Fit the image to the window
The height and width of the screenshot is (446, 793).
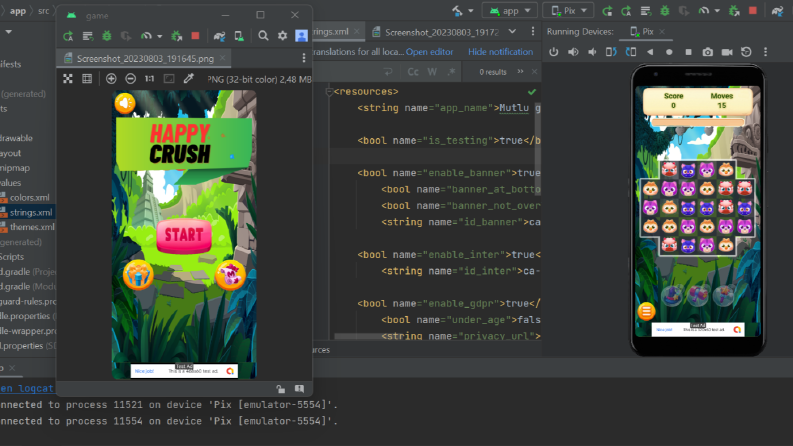point(169,78)
